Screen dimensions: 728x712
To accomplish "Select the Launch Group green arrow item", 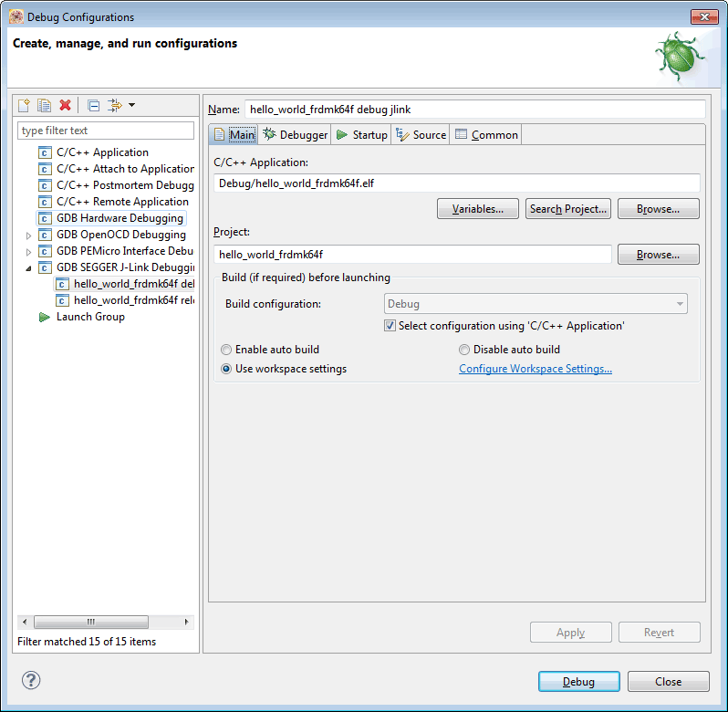I will 89,317.
